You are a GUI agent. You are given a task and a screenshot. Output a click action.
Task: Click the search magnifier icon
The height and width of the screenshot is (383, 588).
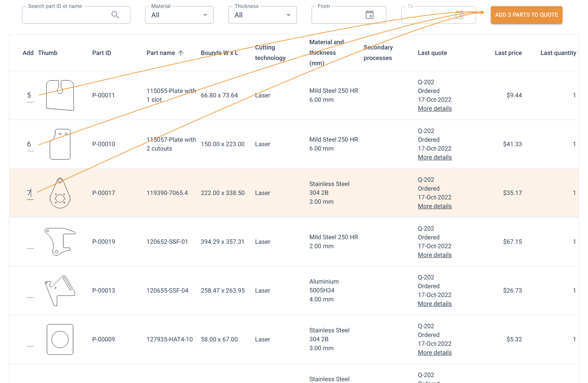coord(115,15)
